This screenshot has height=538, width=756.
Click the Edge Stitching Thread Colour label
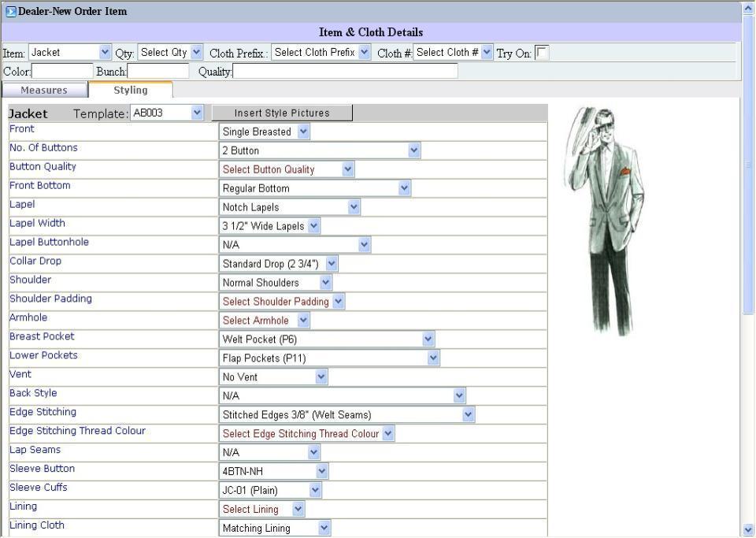point(77,431)
